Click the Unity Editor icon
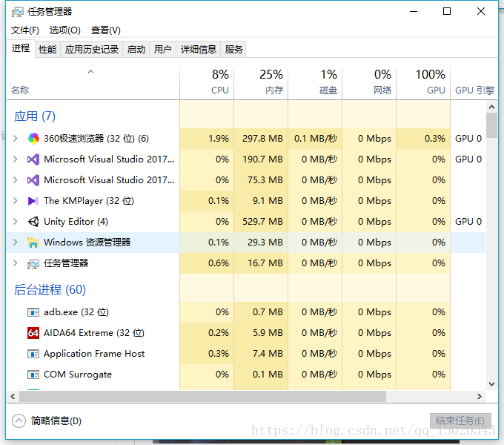 point(33,222)
